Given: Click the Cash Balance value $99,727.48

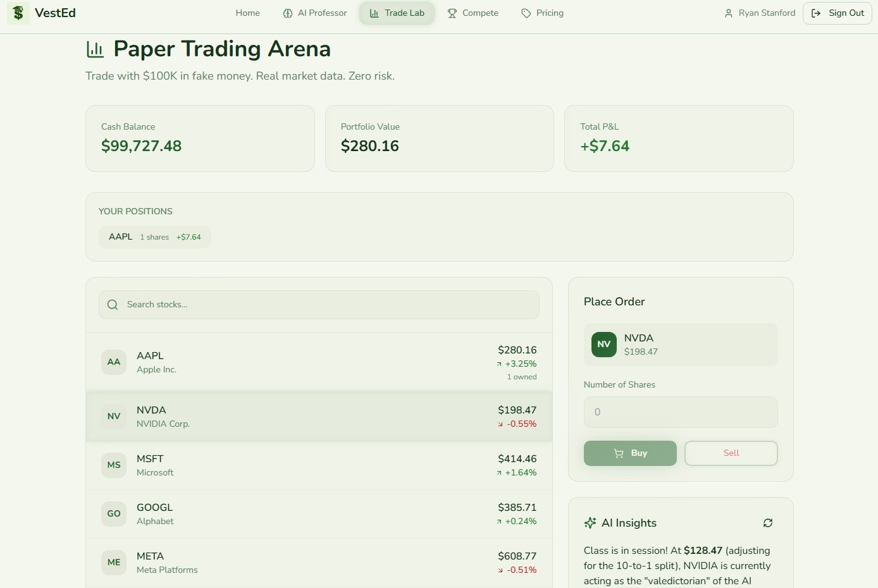Looking at the screenshot, I should pos(141,146).
